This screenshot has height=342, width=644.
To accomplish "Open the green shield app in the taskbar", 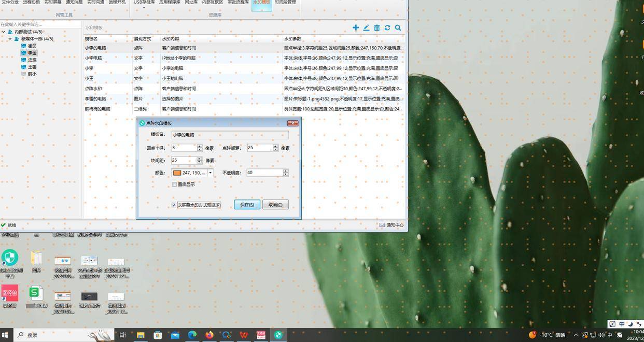I will (278, 335).
